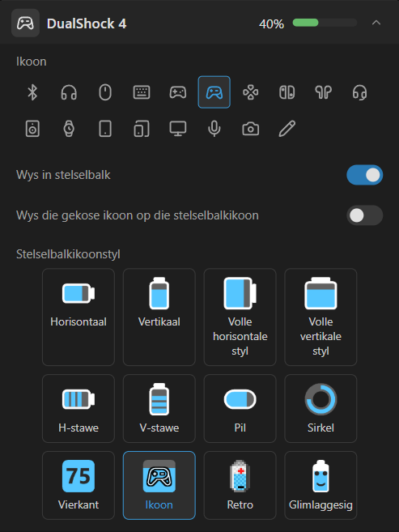Select the microphone icon
Image resolution: width=399 pixels, height=532 pixels.
[214, 129]
